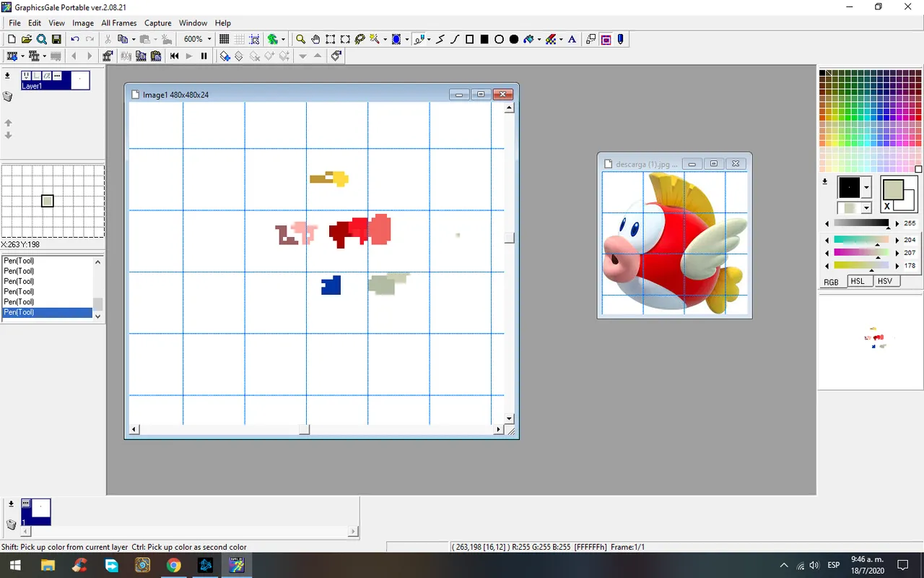
Task: Select the straight line tool
Action: click(x=440, y=39)
